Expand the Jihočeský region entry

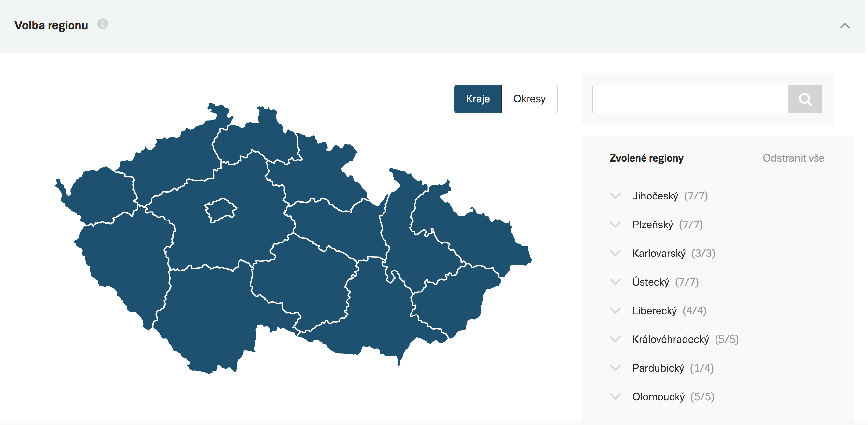click(615, 196)
